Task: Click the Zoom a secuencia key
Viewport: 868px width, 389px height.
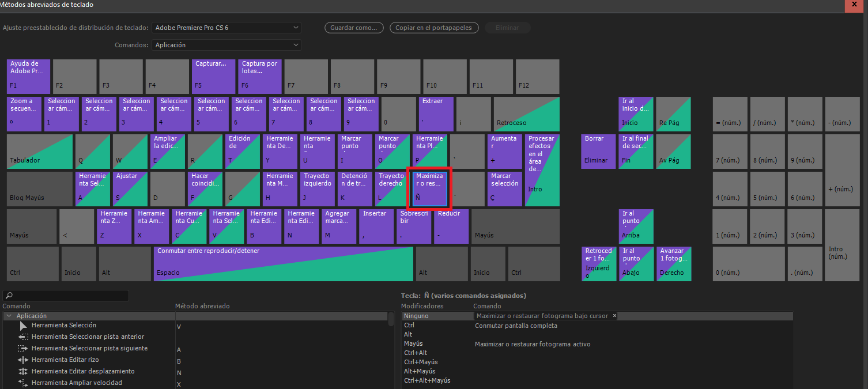Action: coord(24,114)
